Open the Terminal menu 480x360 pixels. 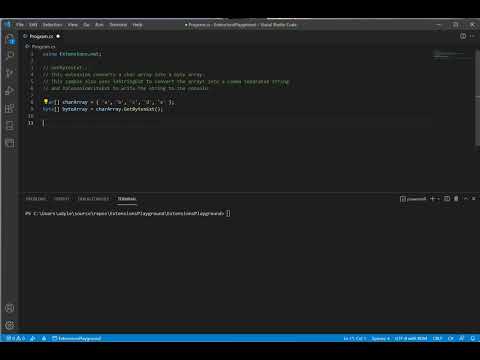pos(118,25)
